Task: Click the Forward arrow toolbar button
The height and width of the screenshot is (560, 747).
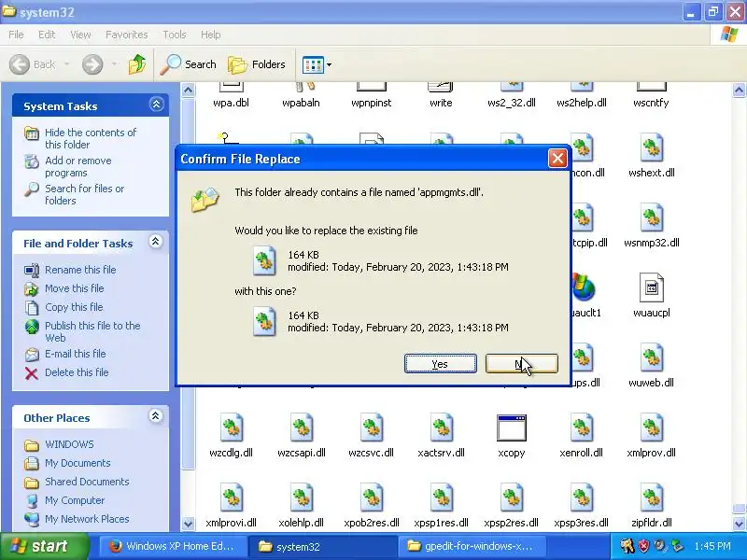Action: pyautogui.click(x=92, y=64)
